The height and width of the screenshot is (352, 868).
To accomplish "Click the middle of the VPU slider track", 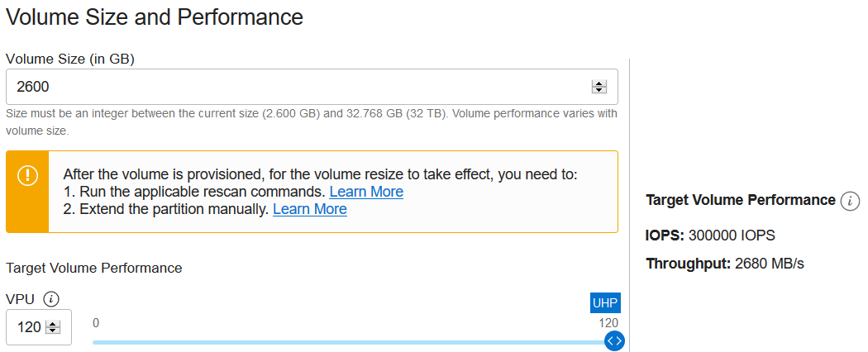I will click(353, 343).
